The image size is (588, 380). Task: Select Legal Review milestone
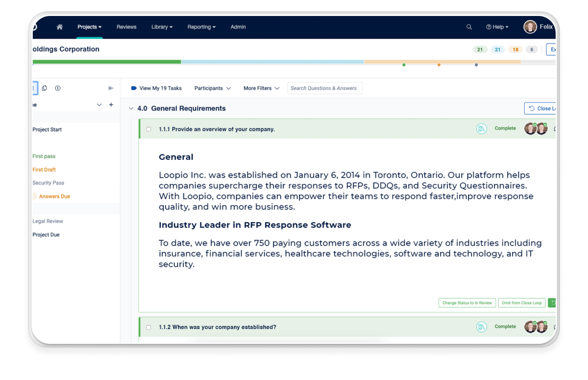point(48,221)
